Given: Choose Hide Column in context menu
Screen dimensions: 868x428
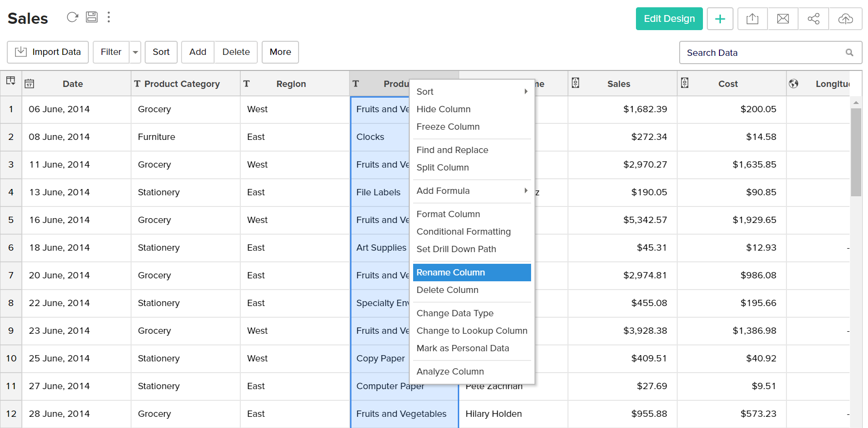Looking at the screenshot, I should (x=444, y=109).
